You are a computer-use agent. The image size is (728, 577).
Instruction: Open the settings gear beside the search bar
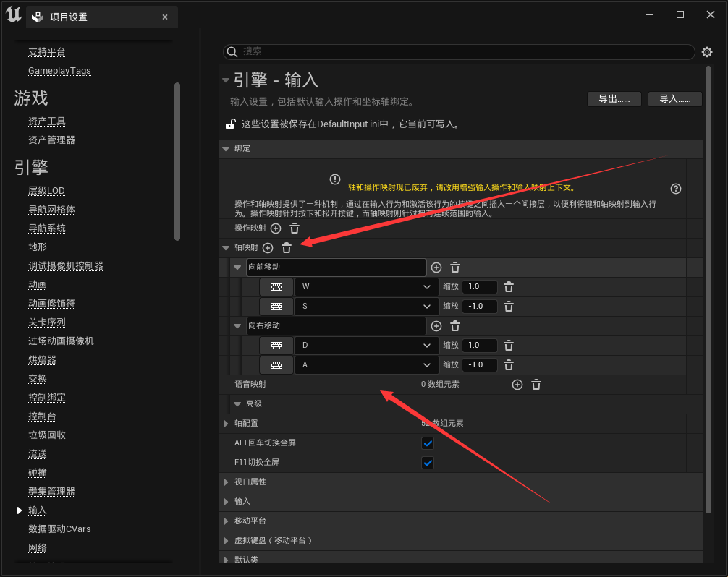pyautogui.click(x=707, y=52)
